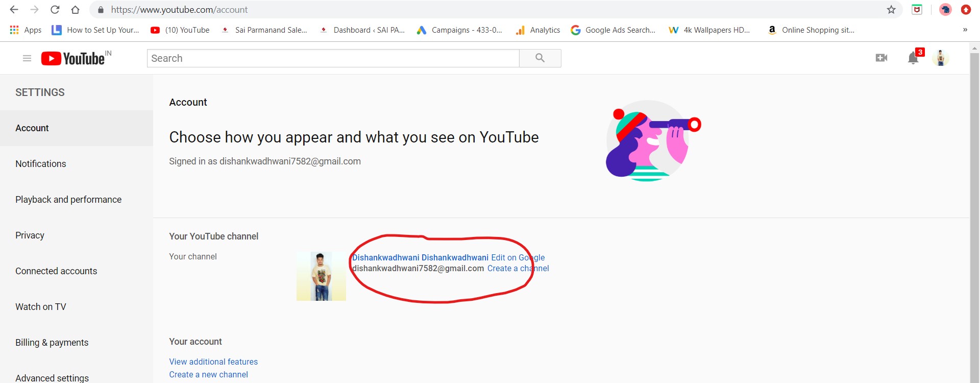This screenshot has height=383, width=980.
Task: Click 'Create a channel' next to the email
Action: [518, 269]
